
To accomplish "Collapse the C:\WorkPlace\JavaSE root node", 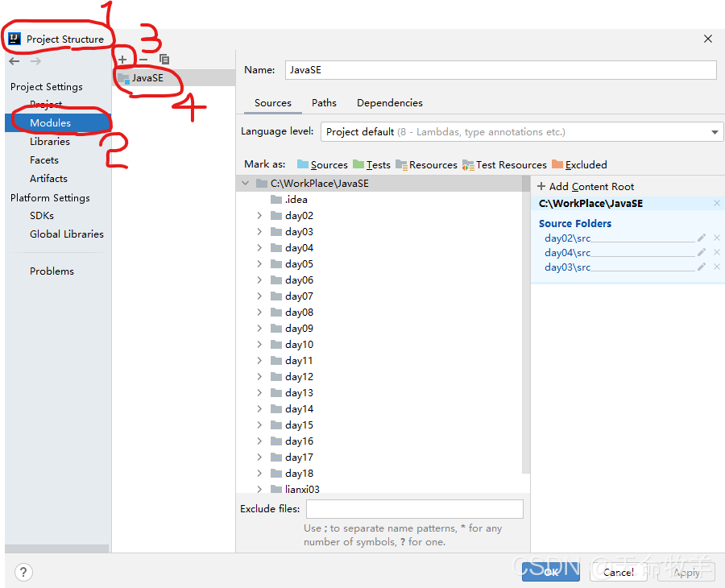I will (x=245, y=184).
